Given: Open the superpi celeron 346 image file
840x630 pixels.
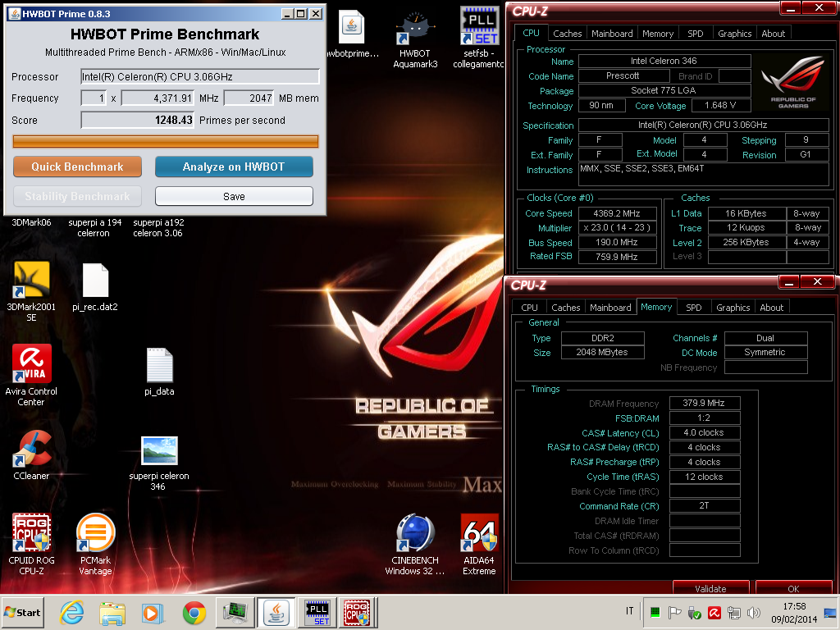Looking at the screenshot, I should tap(159, 463).
